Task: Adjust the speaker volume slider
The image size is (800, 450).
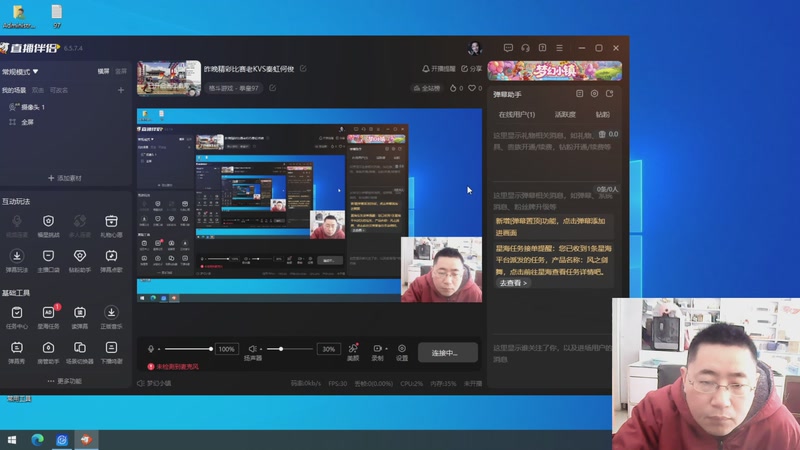Action: pos(289,349)
